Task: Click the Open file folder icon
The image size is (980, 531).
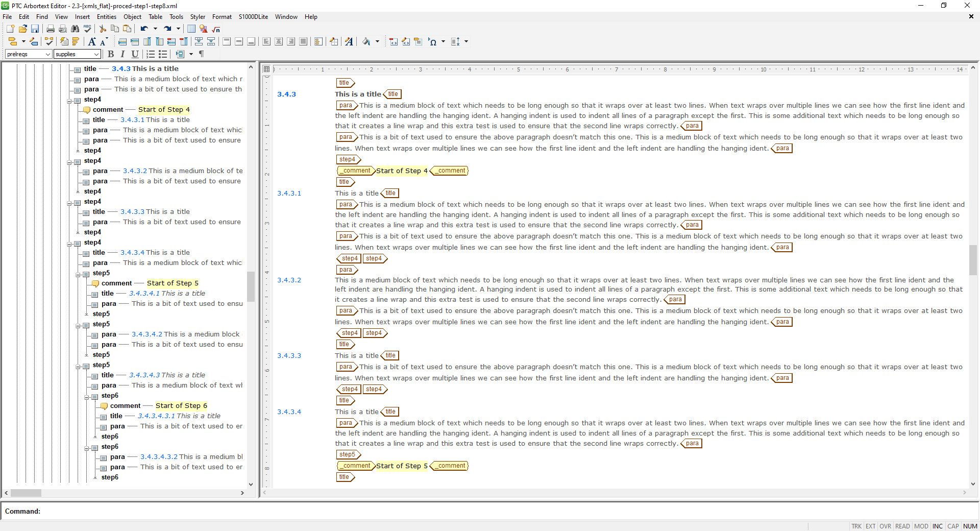Action: click(22, 29)
